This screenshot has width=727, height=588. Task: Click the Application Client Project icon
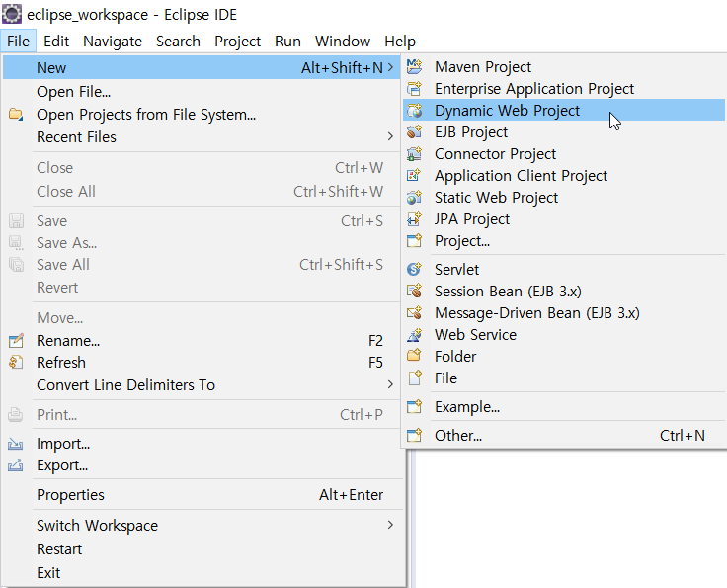coord(414,176)
